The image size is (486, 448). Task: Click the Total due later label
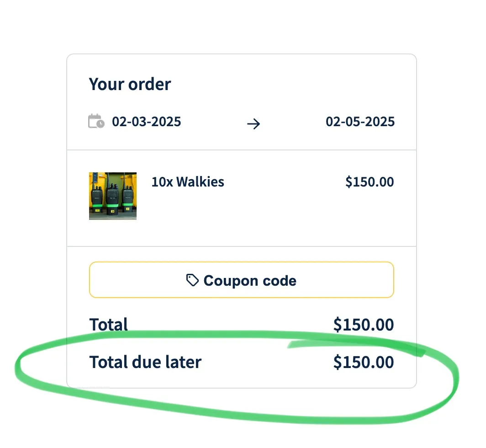(x=145, y=362)
